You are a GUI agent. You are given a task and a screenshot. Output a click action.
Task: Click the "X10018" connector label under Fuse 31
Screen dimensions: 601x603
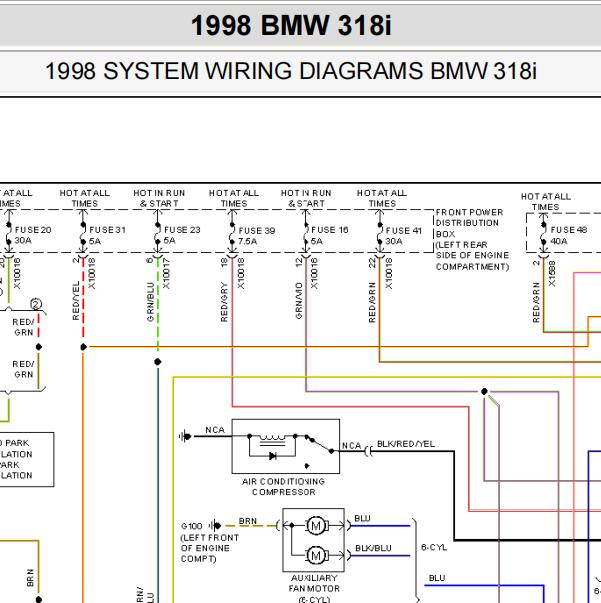click(91, 273)
